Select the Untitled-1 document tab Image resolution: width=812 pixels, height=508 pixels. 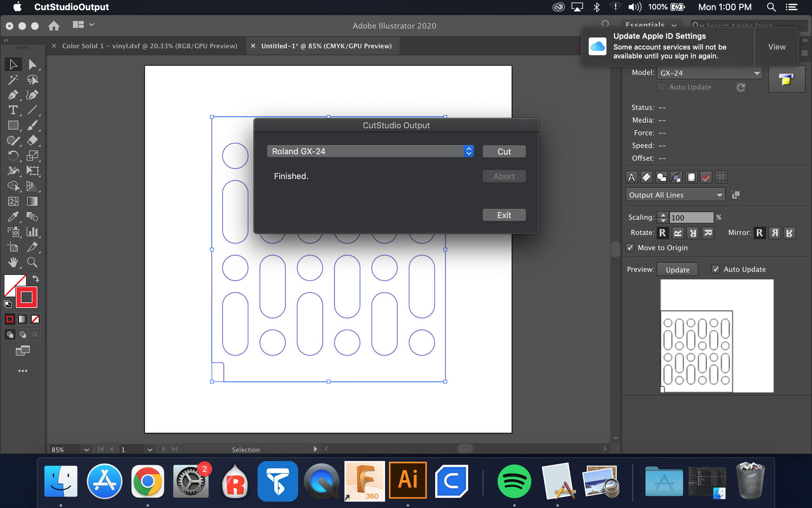click(x=326, y=46)
